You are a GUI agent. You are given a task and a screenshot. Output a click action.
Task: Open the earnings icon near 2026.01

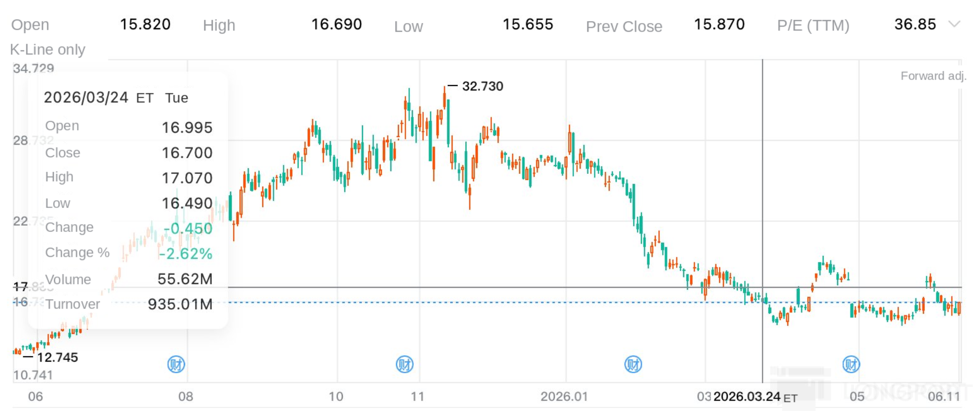[x=633, y=365]
